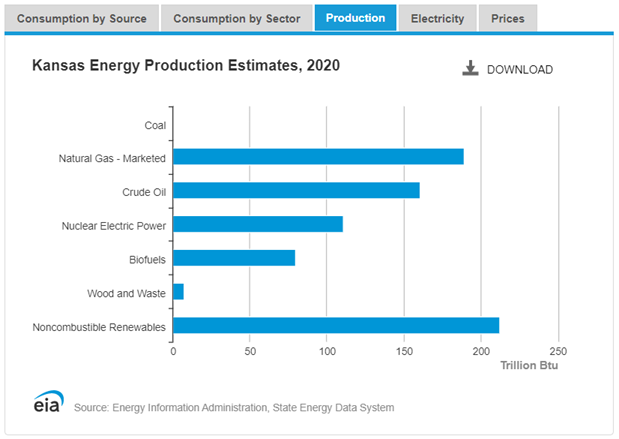Click the download arrow icon

pos(470,68)
